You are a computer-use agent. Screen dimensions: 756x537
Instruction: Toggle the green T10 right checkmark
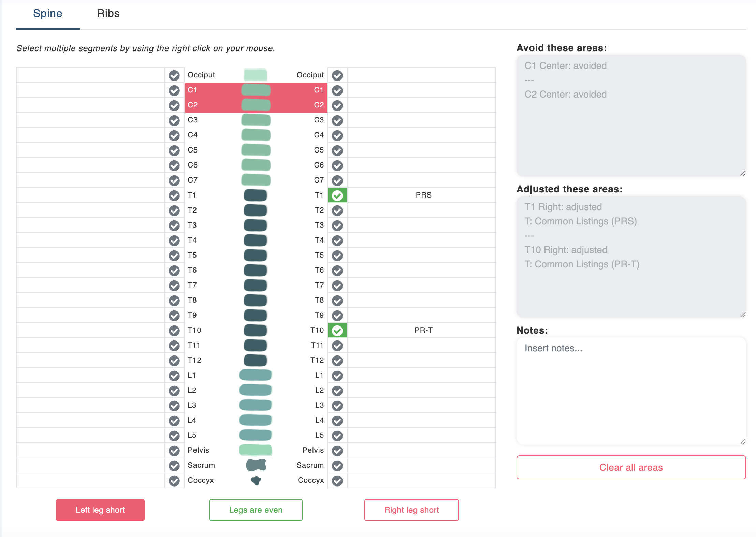coord(337,330)
